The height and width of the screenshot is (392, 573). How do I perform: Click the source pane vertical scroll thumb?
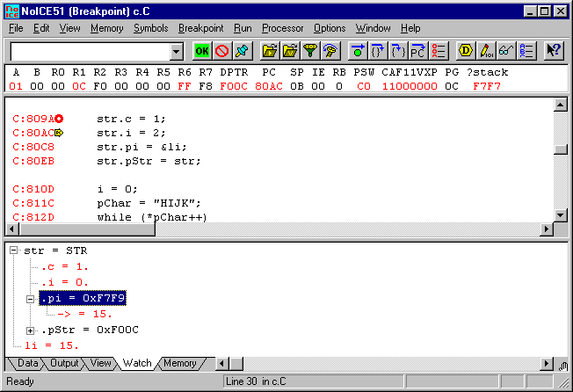click(560, 149)
